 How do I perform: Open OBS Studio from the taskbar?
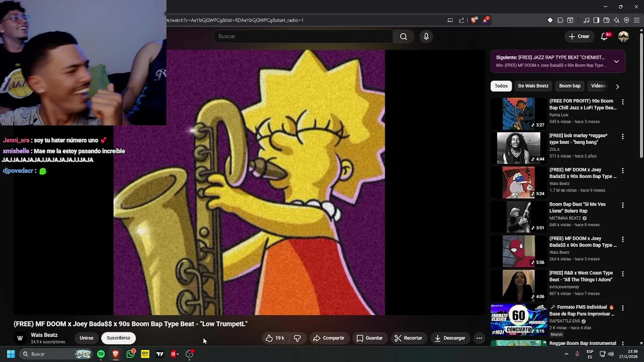tap(189, 354)
